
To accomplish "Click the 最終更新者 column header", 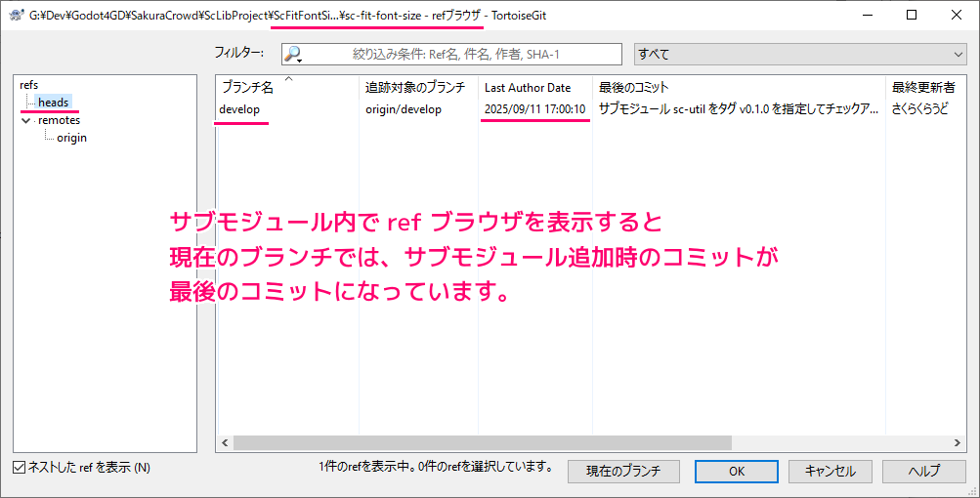I will point(923,88).
